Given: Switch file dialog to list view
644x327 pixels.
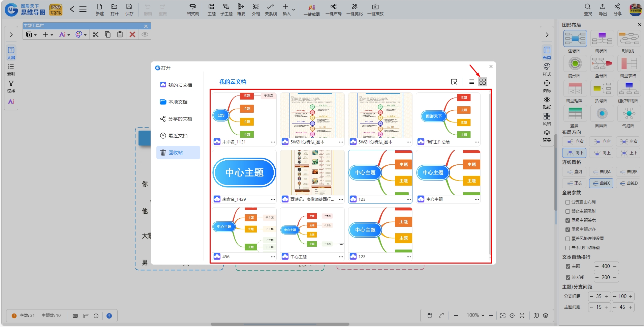Looking at the screenshot, I should (x=471, y=82).
